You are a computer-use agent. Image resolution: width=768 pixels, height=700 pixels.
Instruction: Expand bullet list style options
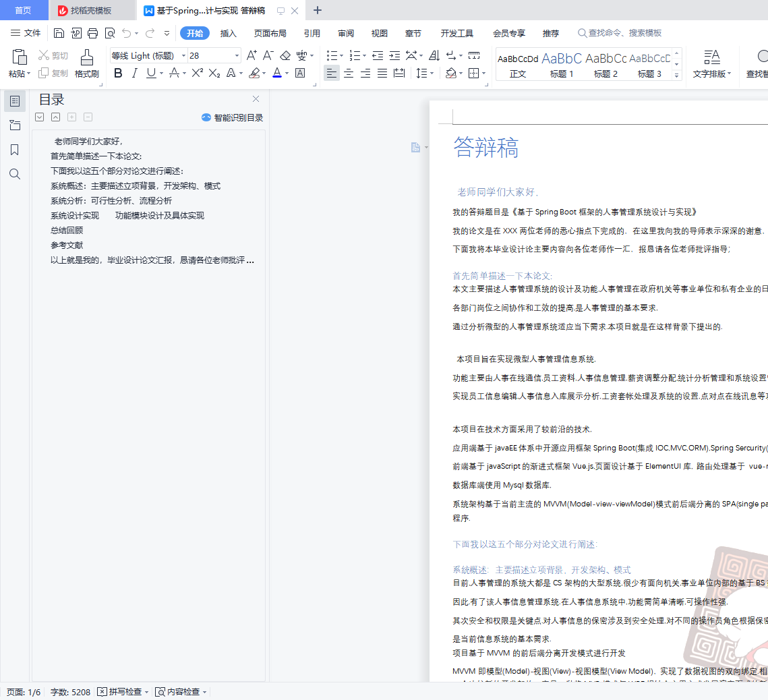coord(341,56)
